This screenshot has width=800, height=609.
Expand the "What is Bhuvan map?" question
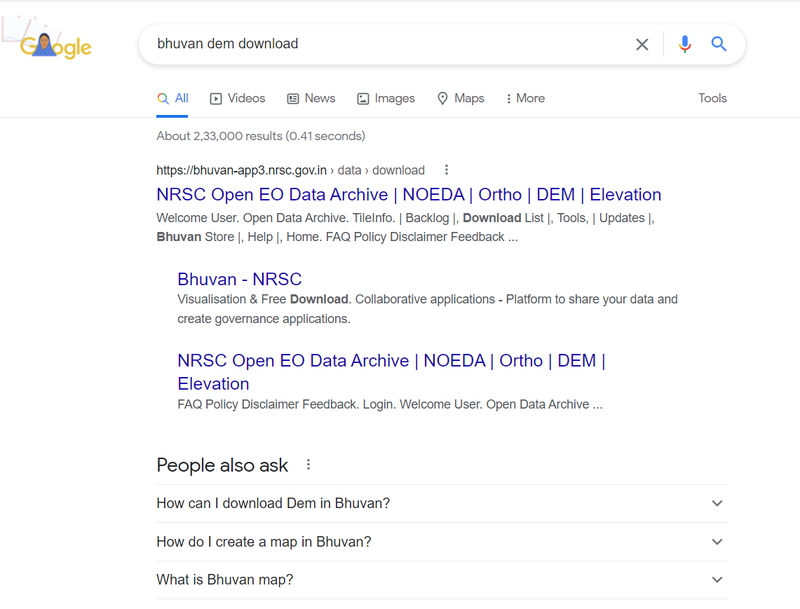coord(442,580)
